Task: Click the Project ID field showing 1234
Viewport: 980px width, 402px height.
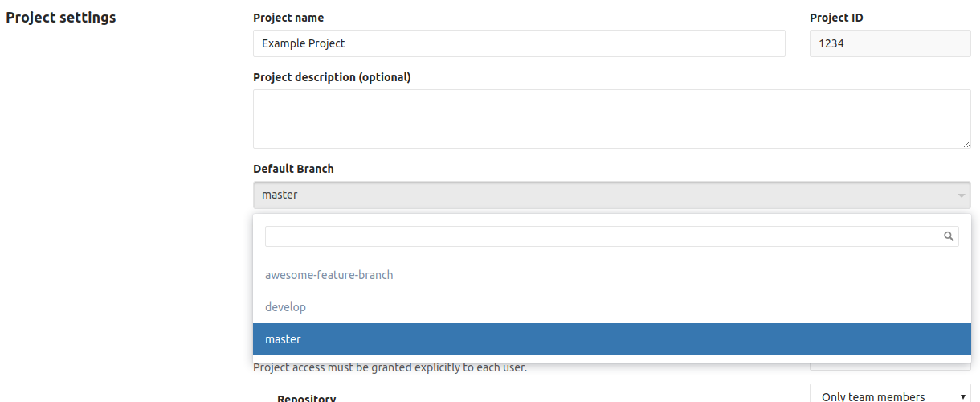Action: (890, 43)
